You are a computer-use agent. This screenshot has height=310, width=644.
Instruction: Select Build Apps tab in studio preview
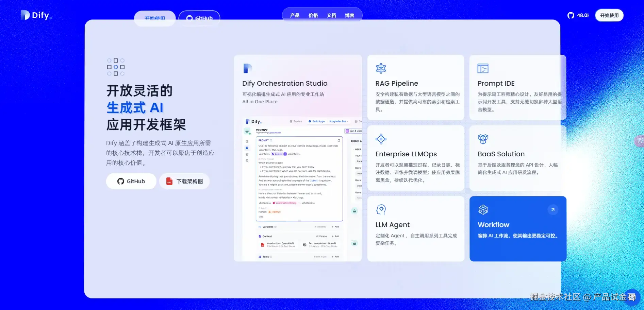coord(317,121)
